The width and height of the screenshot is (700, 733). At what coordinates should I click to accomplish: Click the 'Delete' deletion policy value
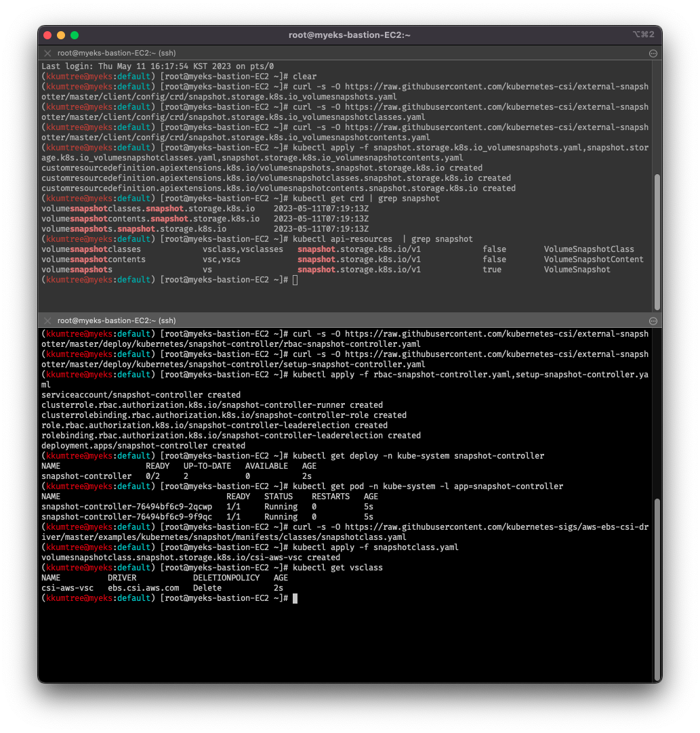pos(207,588)
